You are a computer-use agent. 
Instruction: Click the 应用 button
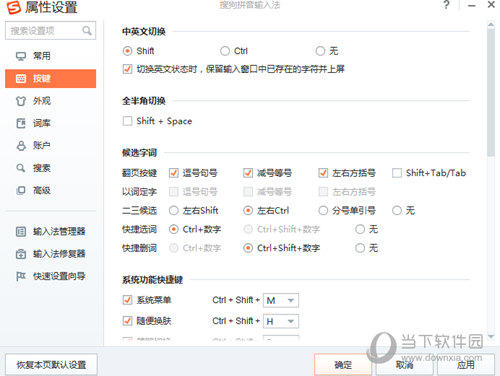tap(466, 365)
